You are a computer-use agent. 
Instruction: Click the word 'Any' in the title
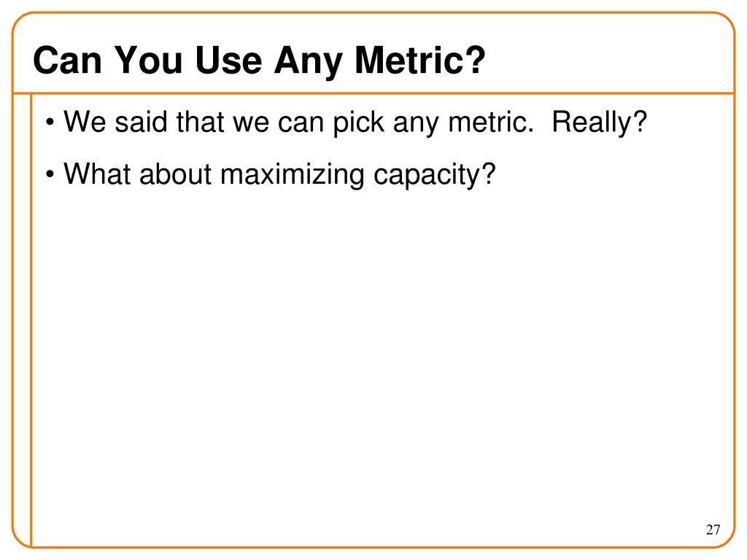click(x=309, y=62)
